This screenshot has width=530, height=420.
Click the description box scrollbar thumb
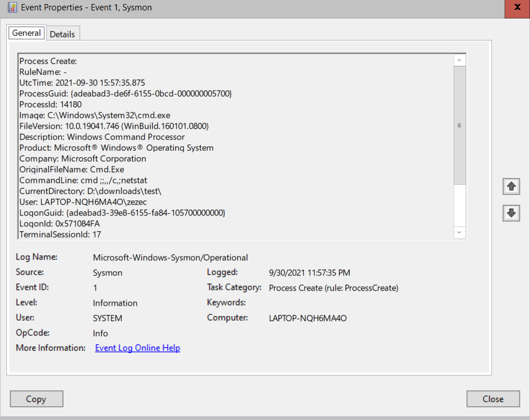point(459,125)
